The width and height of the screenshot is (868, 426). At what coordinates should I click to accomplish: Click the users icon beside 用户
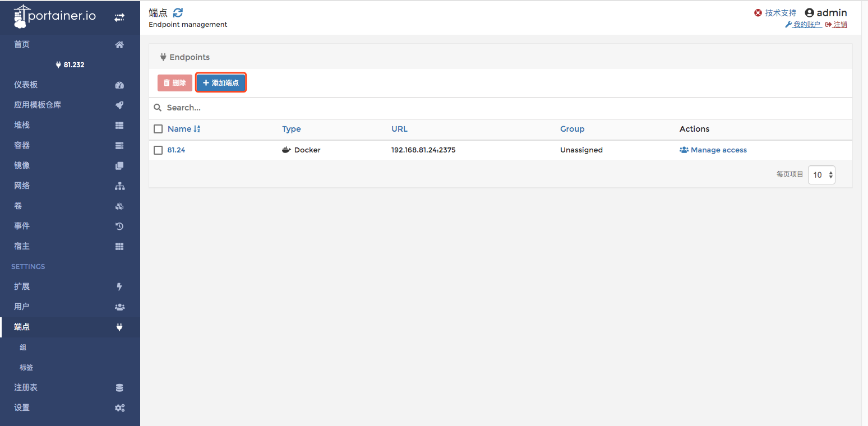tap(119, 307)
